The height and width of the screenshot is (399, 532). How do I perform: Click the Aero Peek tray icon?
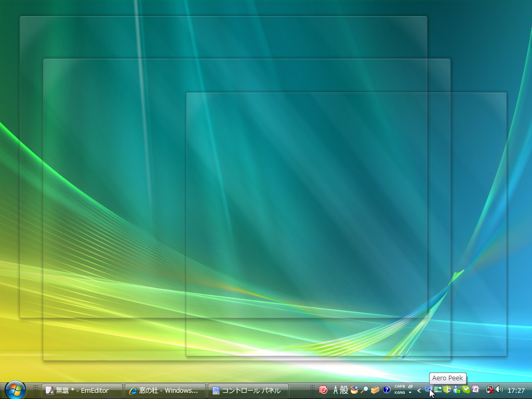(x=429, y=389)
